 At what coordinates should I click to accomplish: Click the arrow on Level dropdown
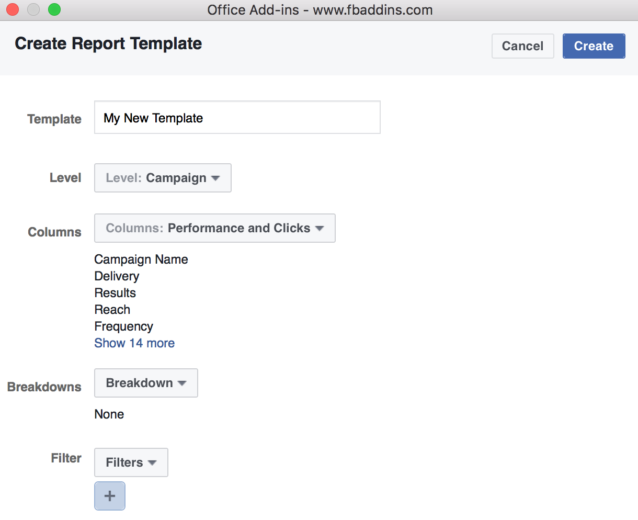[x=216, y=178]
